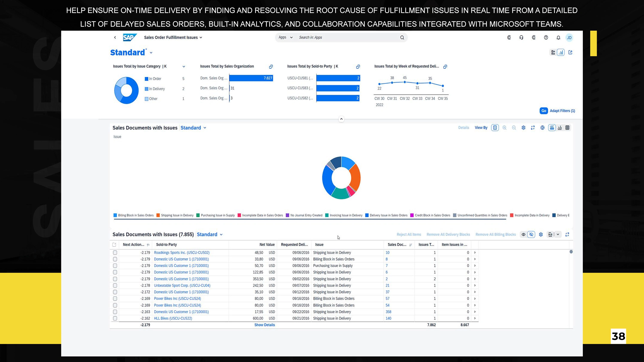Open the help question mark icon

point(546,38)
